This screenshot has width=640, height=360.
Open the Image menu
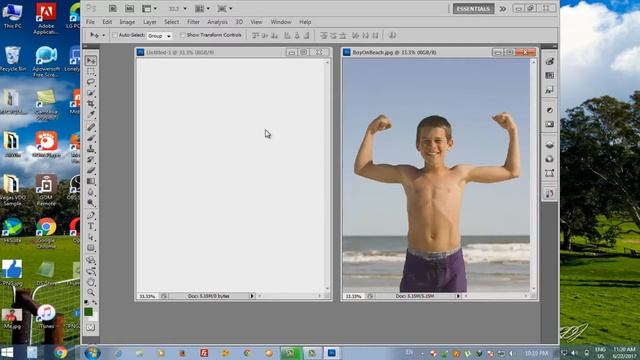tap(127, 22)
